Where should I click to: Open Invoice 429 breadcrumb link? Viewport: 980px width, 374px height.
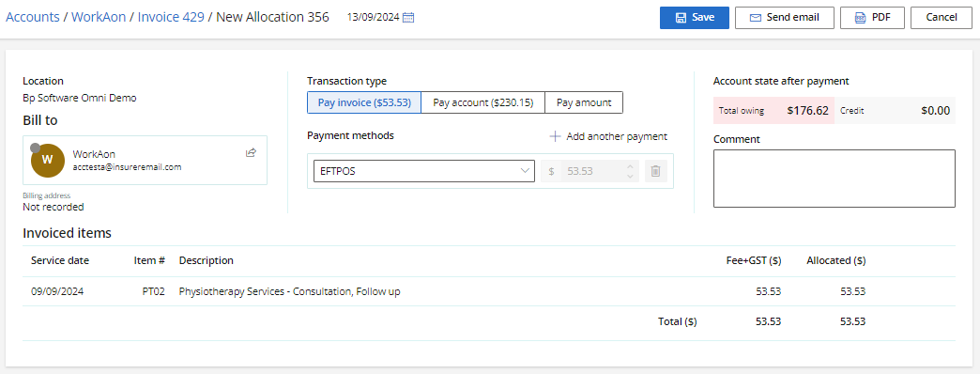(x=171, y=17)
